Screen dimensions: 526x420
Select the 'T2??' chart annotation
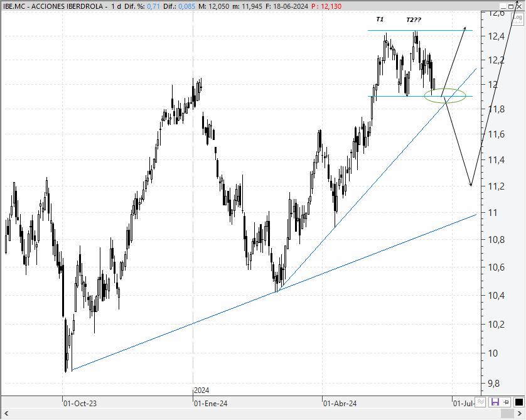(x=414, y=20)
